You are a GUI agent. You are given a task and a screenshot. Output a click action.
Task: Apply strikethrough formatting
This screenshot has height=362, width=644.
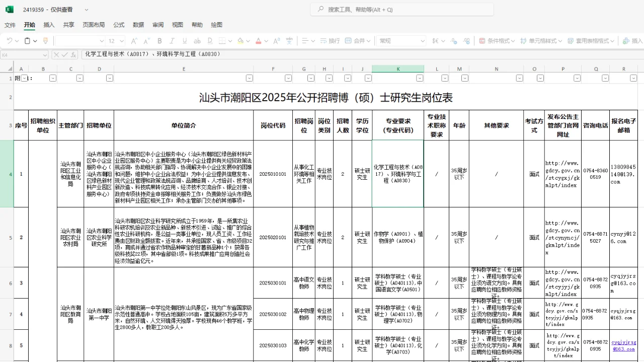[x=197, y=40]
